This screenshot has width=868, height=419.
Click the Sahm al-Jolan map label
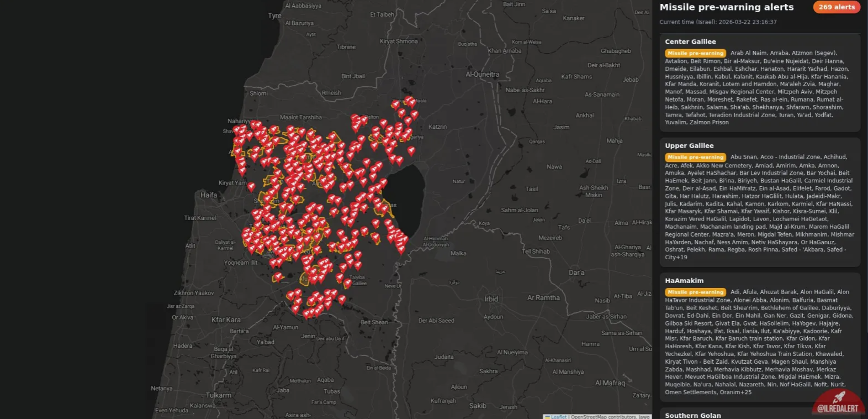(520, 210)
